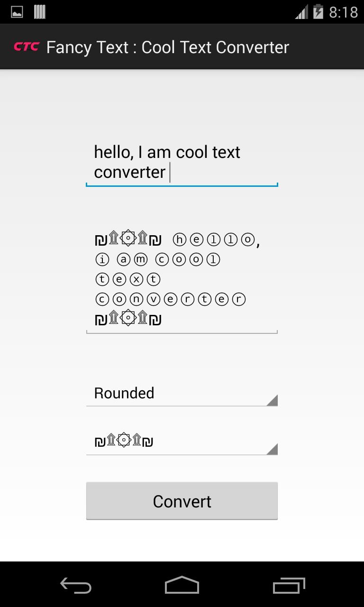The height and width of the screenshot is (607, 364).
Task: Open the Rounded style dropdown
Action: click(x=182, y=393)
